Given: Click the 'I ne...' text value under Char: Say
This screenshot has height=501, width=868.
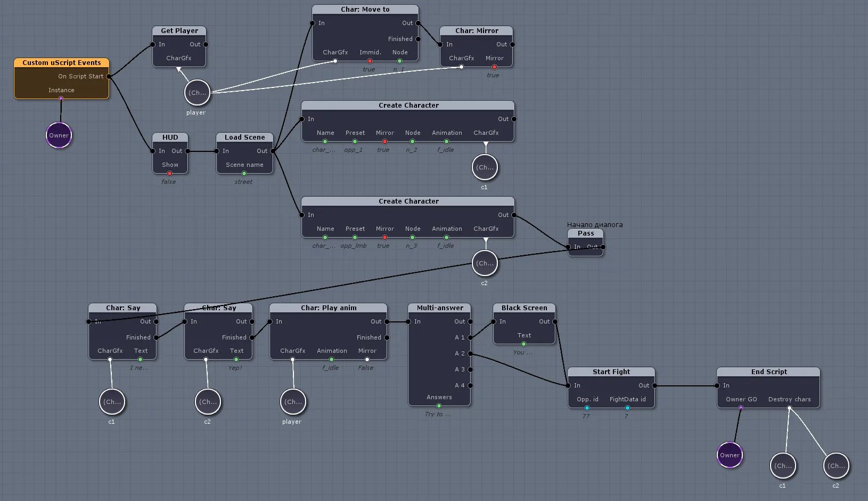Looking at the screenshot, I should (139, 368).
